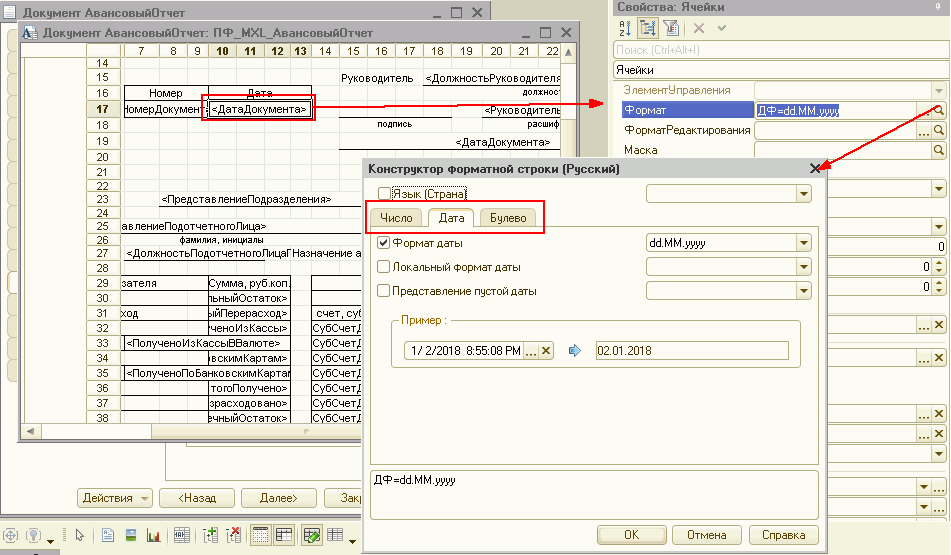Click the named-areas table icon in the bottom toolbar

click(181, 535)
